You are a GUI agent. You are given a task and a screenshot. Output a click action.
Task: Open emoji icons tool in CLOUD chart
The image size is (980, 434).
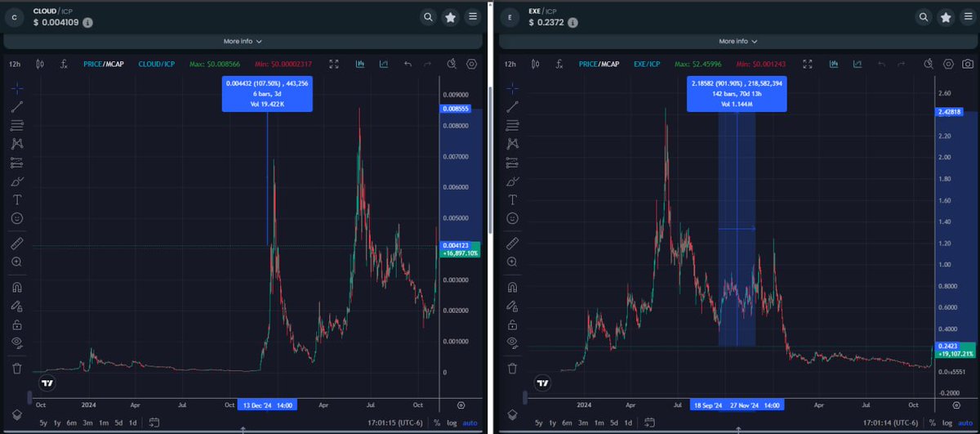point(18,218)
